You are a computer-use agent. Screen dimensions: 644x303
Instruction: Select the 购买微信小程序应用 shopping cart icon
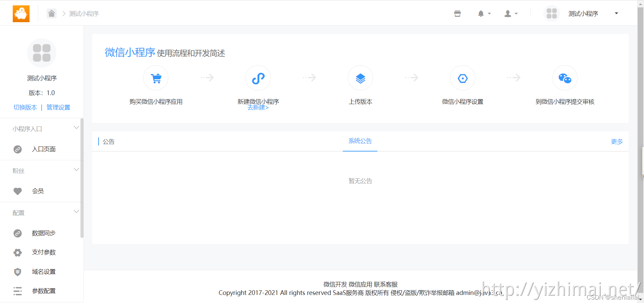click(x=156, y=78)
